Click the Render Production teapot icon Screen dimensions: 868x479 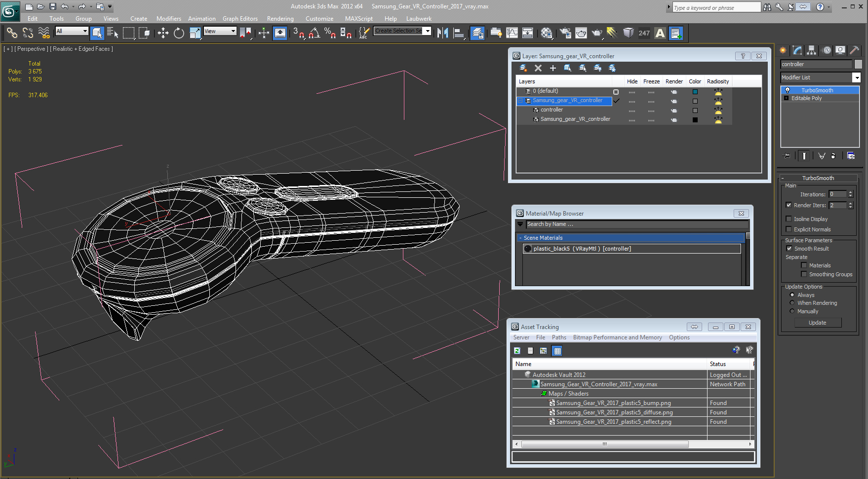click(x=597, y=33)
